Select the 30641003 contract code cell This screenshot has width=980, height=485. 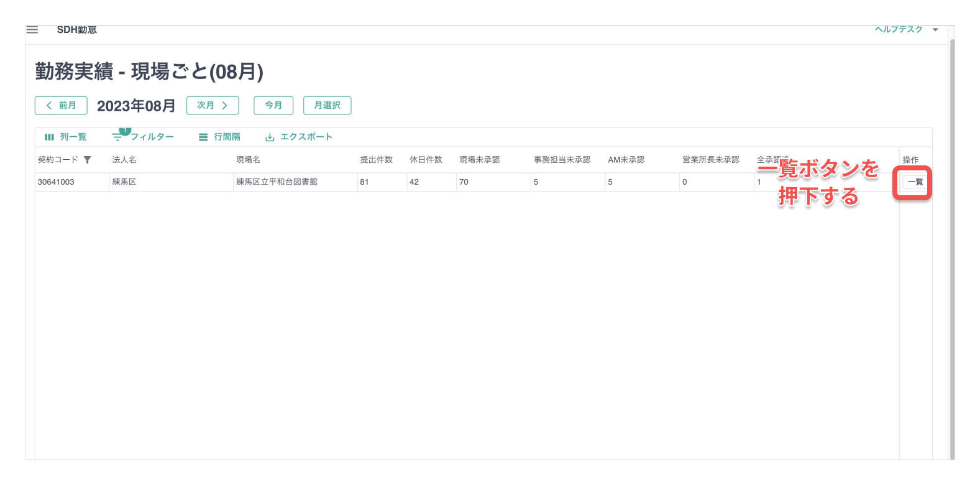pyautogui.click(x=56, y=182)
